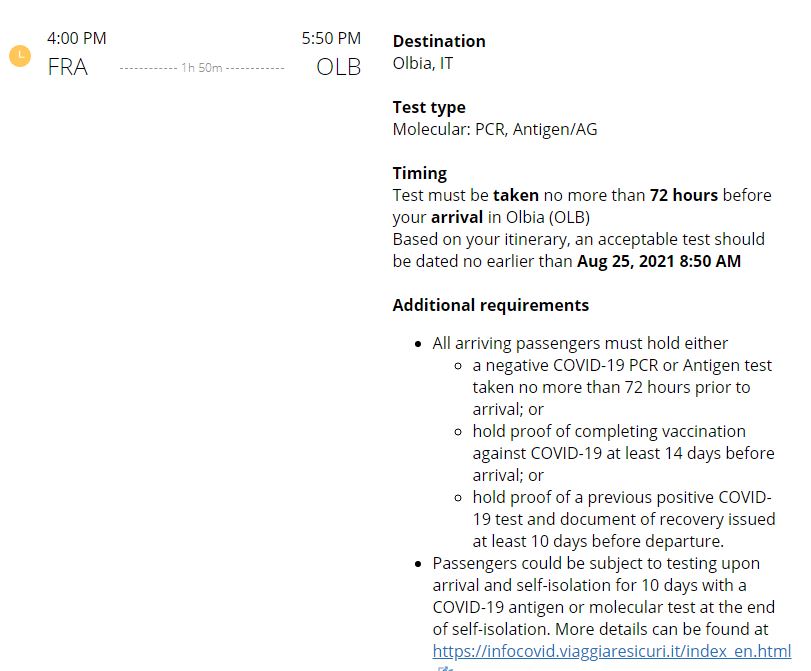811x671 pixels.
Task: Click the Additional requirements heading
Action: (x=491, y=305)
